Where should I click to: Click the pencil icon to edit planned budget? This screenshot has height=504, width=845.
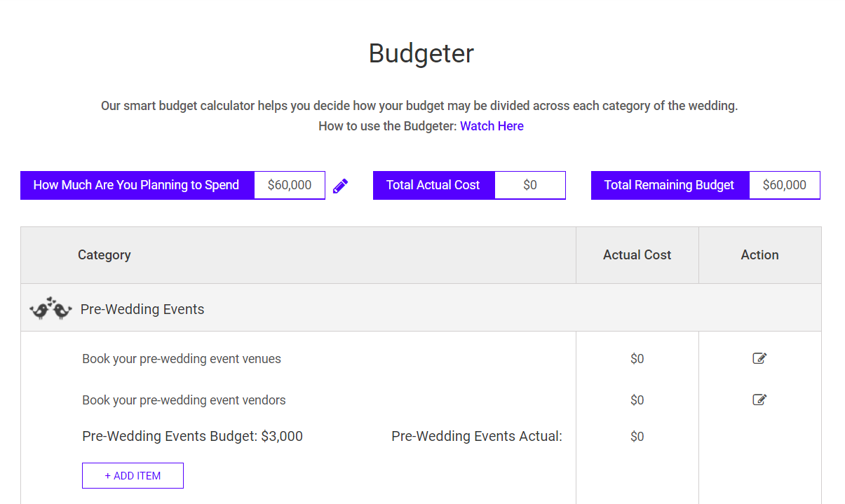[340, 186]
